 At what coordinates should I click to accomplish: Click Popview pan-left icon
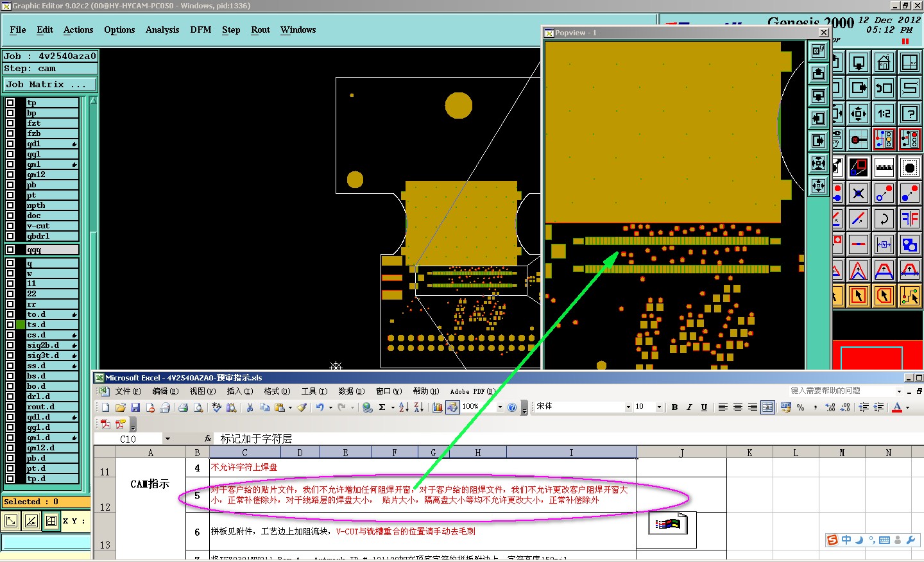[818, 118]
